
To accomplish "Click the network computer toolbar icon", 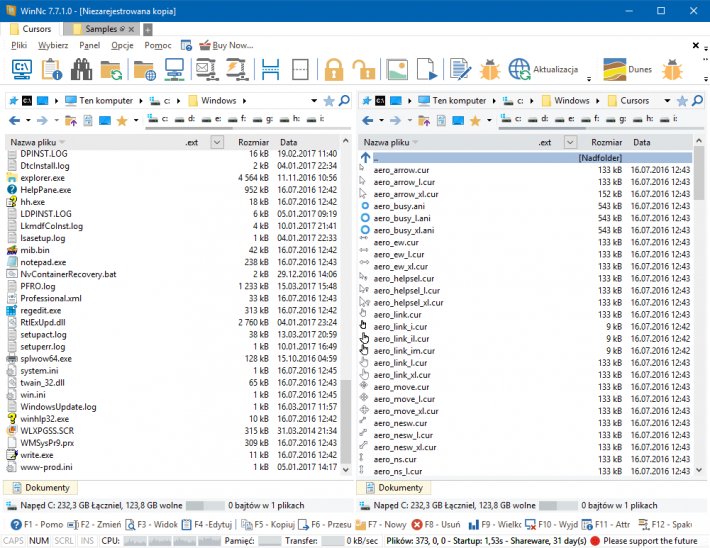I will pos(174,69).
